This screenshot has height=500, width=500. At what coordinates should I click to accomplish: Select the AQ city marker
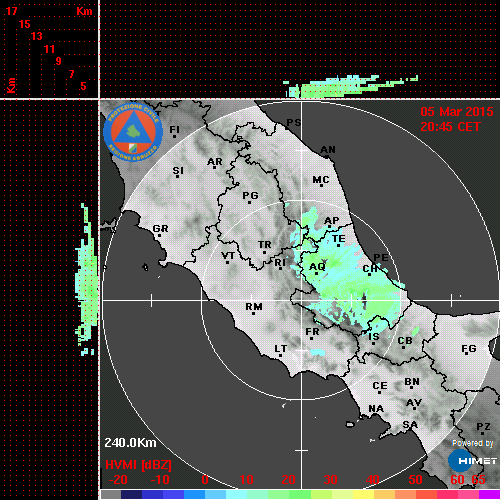pyautogui.click(x=317, y=274)
